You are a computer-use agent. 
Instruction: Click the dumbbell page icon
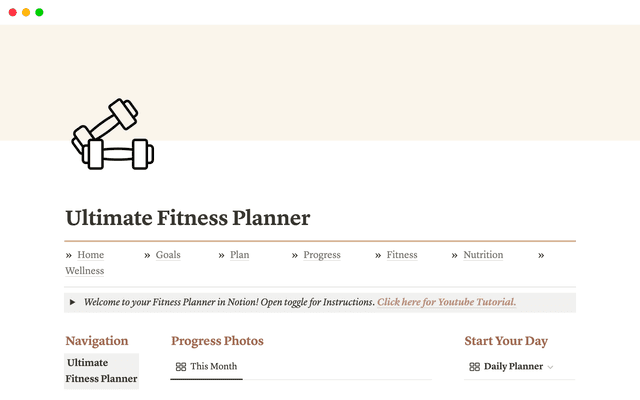(112, 135)
